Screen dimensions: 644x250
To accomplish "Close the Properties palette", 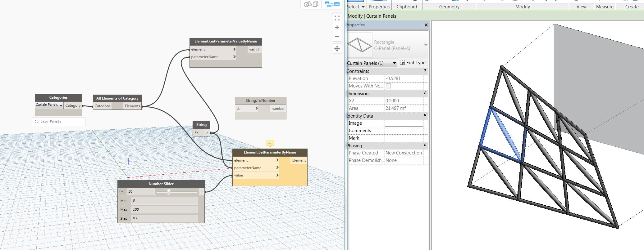I will coord(426,25).
